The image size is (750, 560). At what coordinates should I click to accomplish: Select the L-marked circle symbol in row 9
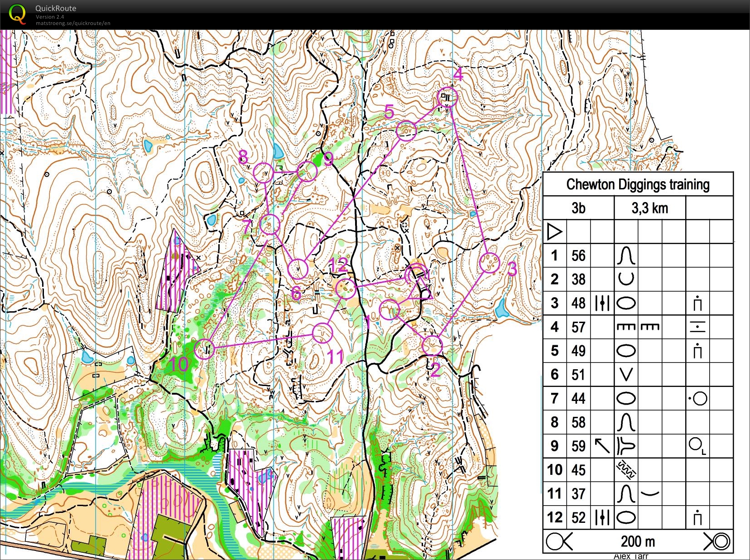[x=697, y=446]
